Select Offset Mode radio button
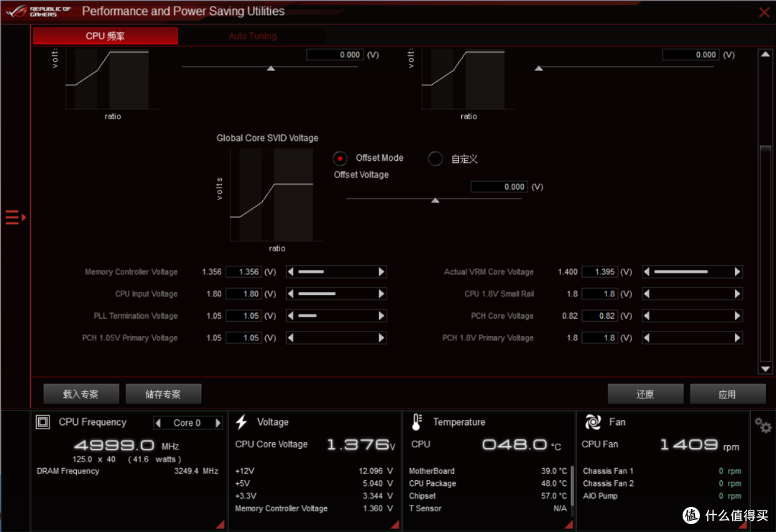This screenshot has height=532, width=776. [340, 158]
